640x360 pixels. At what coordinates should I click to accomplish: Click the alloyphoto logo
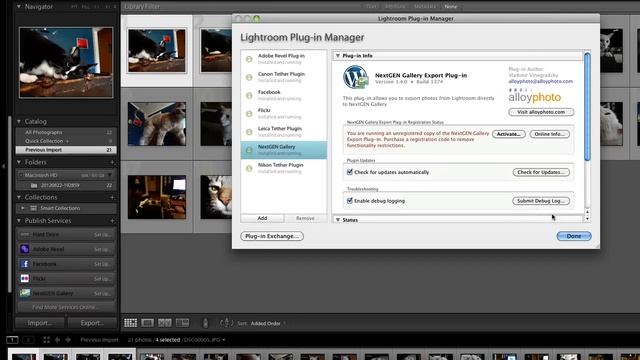coord(535,97)
